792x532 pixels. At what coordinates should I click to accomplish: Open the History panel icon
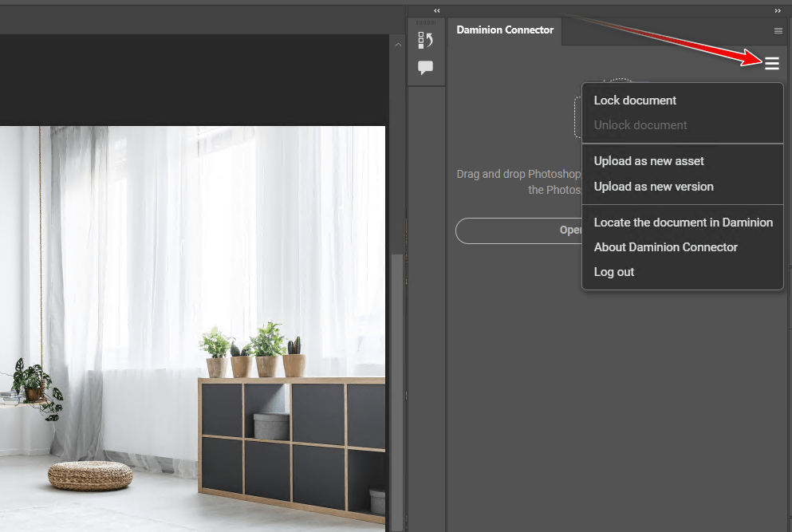(426, 41)
